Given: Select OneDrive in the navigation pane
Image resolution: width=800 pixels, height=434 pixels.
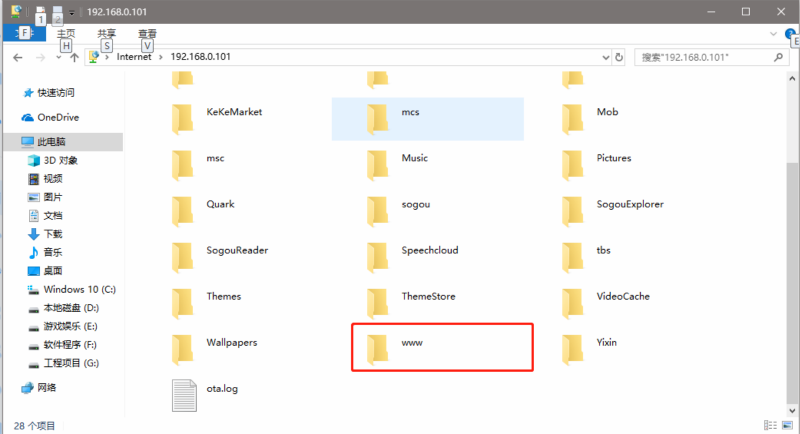Looking at the screenshot, I should [58, 117].
